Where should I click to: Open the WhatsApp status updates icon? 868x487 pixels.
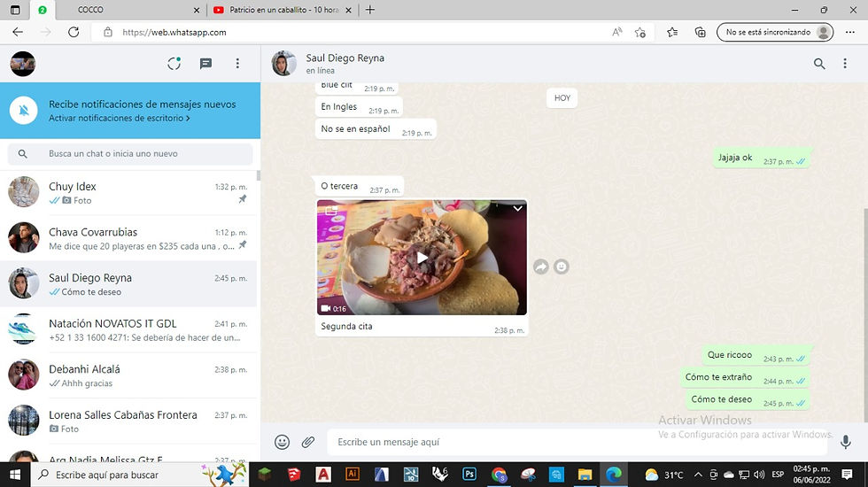tap(174, 64)
